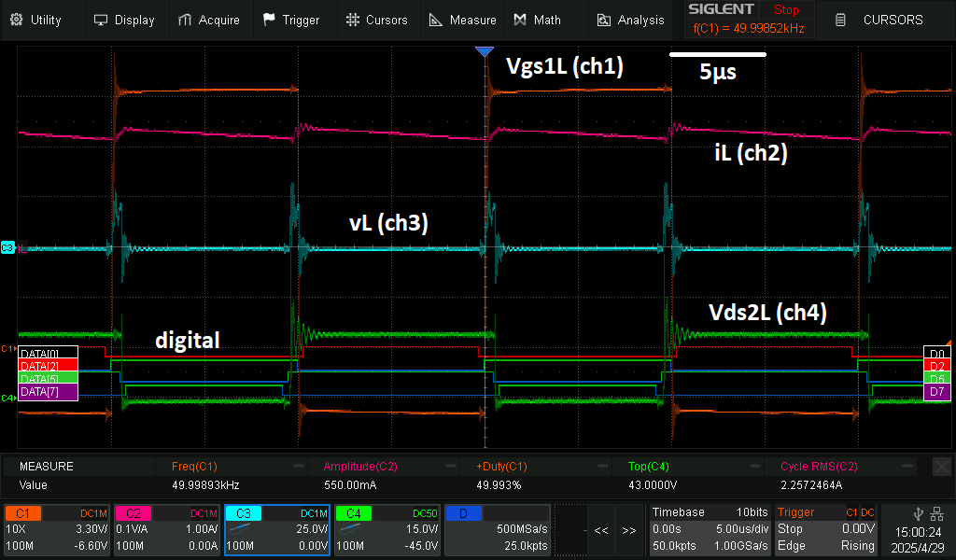The width and height of the screenshot is (956, 560).
Task: Click the Acquire menu icon
Action: pos(186,20)
